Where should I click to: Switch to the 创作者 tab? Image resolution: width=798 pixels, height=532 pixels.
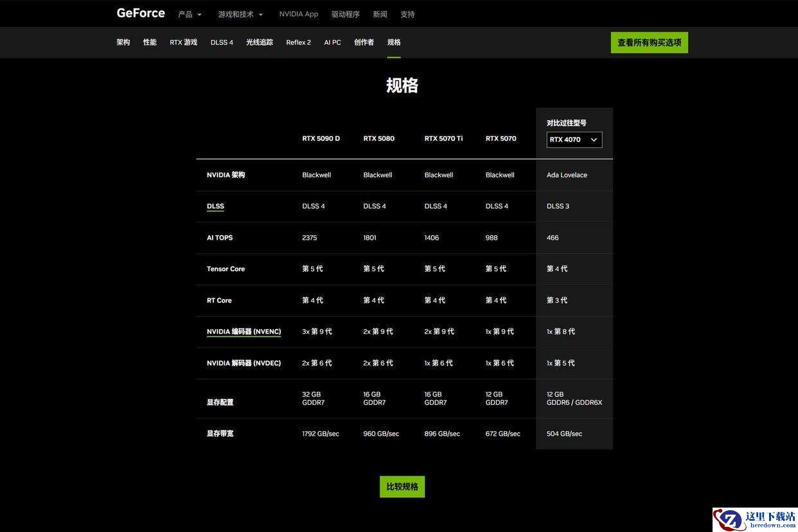pyautogui.click(x=364, y=42)
